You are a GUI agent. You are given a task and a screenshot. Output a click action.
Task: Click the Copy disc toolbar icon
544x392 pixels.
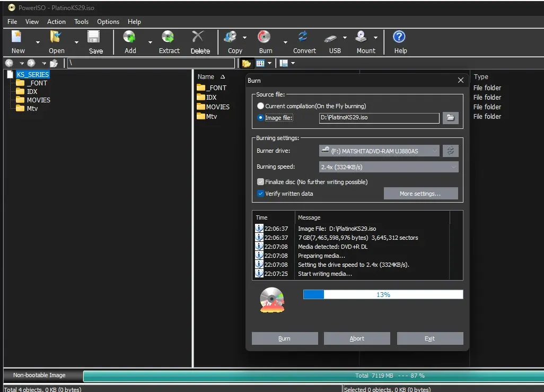coord(230,37)
